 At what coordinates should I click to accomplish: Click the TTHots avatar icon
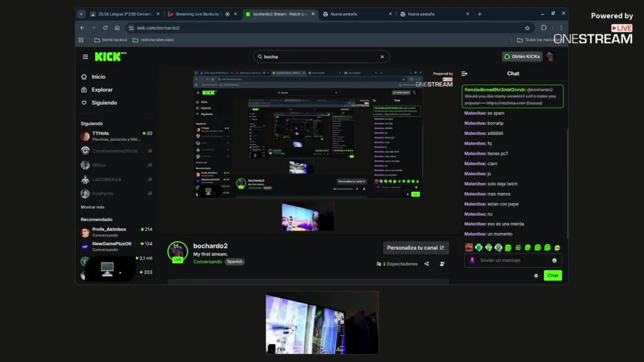coord(85,136)
